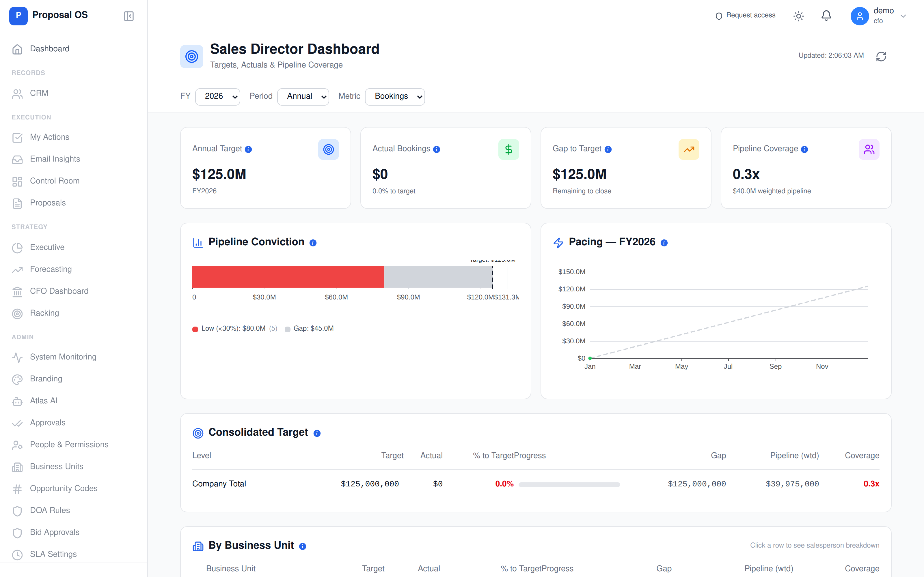The width and height of the screenshot is (924, 577).
Task: Open the Metric Bookings dropdown
Action: click(395, 97)
